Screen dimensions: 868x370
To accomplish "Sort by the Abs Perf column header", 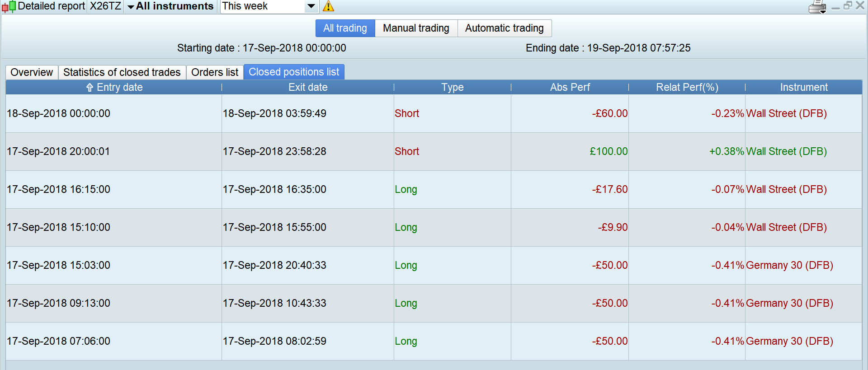I will [x=570, y=88].
